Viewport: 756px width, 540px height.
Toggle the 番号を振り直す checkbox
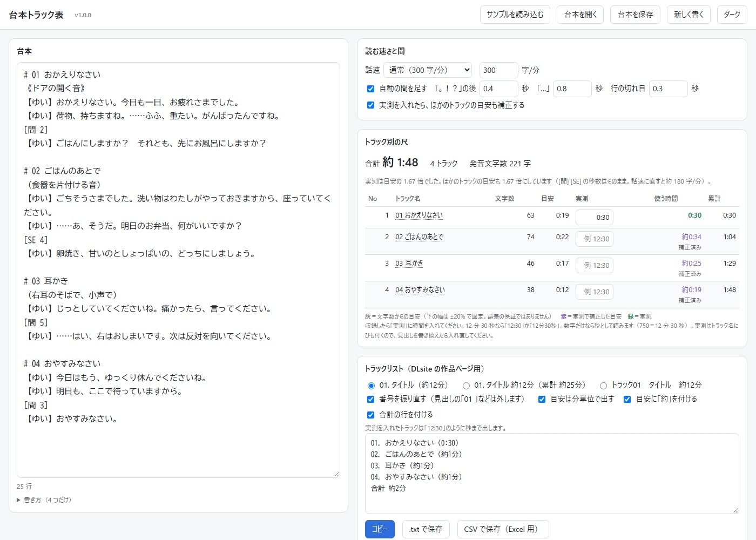pos(370,400)
